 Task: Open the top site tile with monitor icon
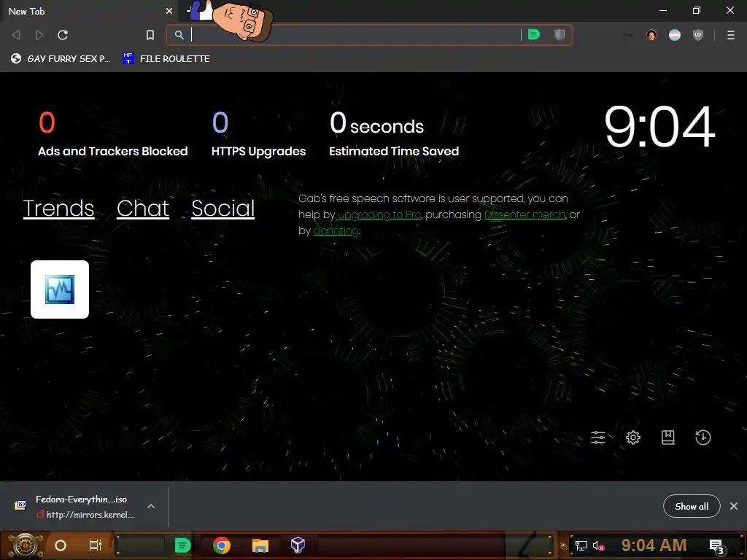tap(60, 289)
